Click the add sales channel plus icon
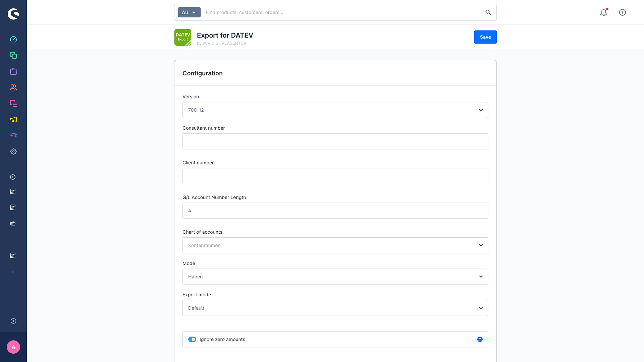The height and width of the screenshot is (362, 644). tap(13, 177)
